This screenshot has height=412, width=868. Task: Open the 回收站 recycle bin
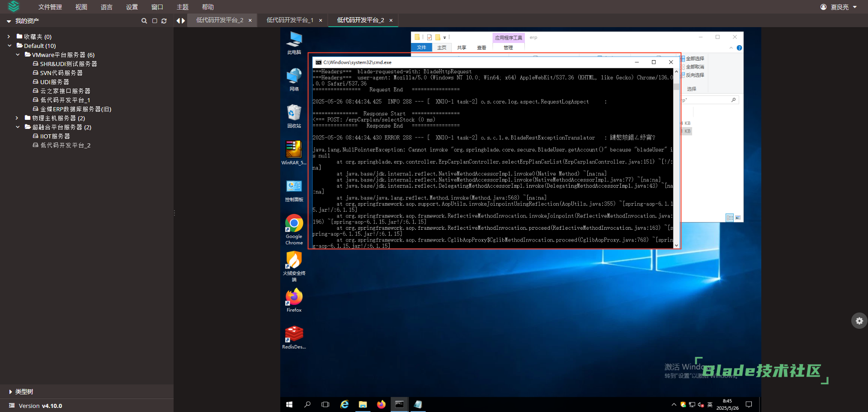pos(294,116)
